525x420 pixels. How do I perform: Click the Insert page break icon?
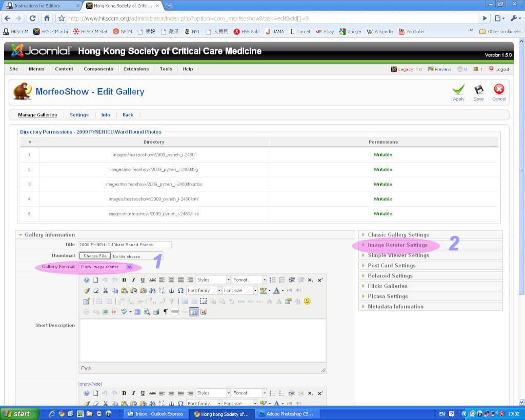point(175,312)
